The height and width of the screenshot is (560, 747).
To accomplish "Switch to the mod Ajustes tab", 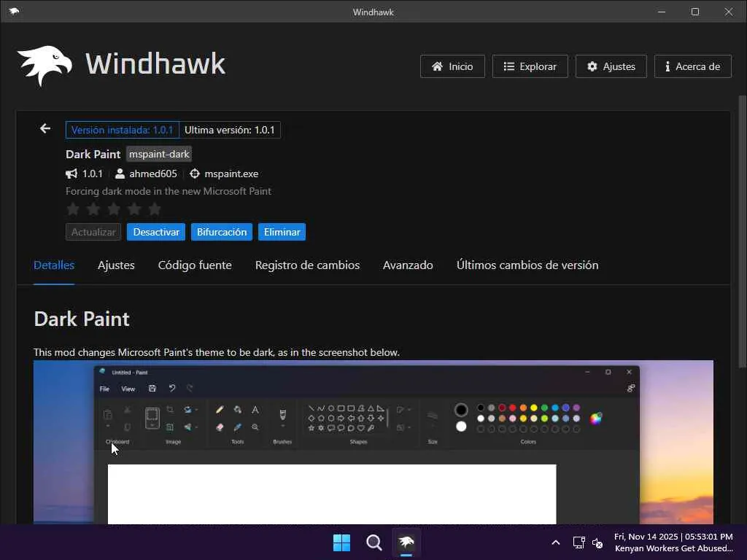I will (x=116, y=265).
